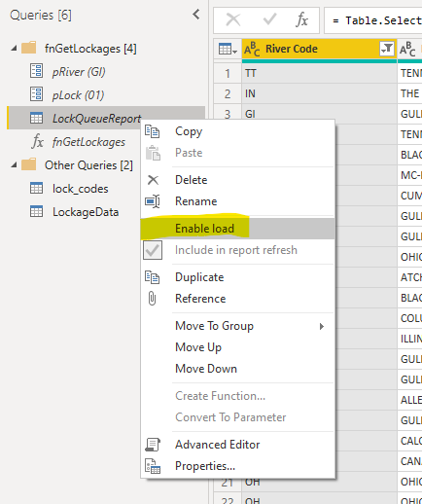This screenshot has width=422, height=504.
Task: Choose Delete from the context menu
Action: [x=237, y=180]
